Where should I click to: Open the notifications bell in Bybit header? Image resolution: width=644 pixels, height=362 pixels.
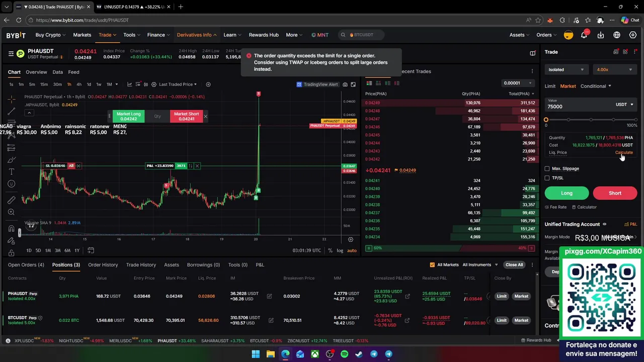[584, 35]
